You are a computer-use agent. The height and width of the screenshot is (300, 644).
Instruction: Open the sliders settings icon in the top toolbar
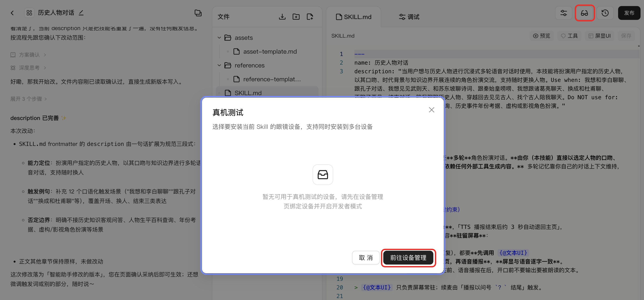pyautogui.click(x=563, y=13)
